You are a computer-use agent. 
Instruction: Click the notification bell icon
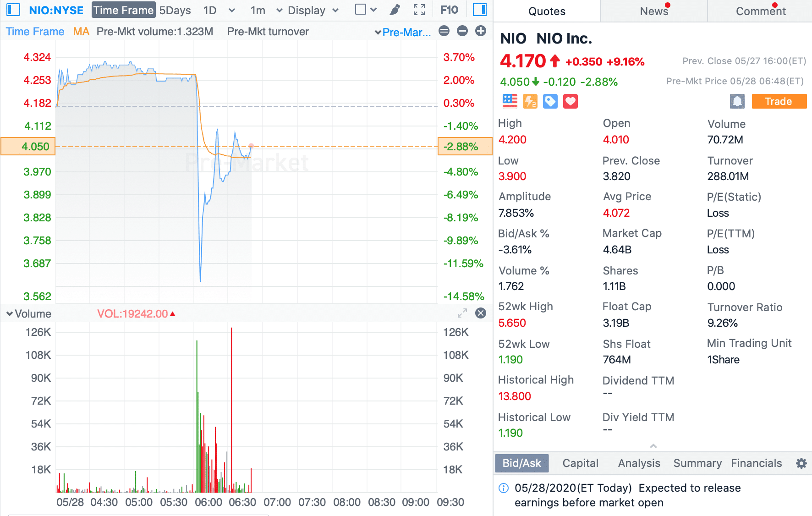pos(737,101)
